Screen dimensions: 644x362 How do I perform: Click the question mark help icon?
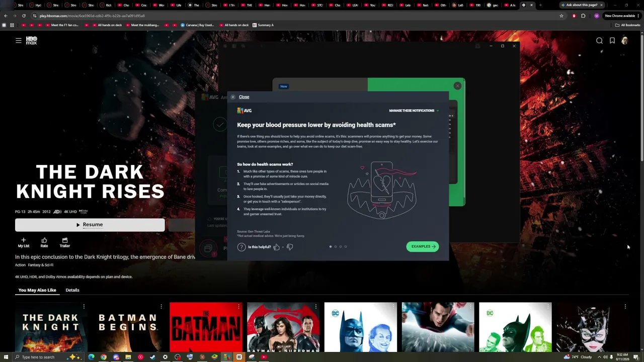click(x=242, y=247)
